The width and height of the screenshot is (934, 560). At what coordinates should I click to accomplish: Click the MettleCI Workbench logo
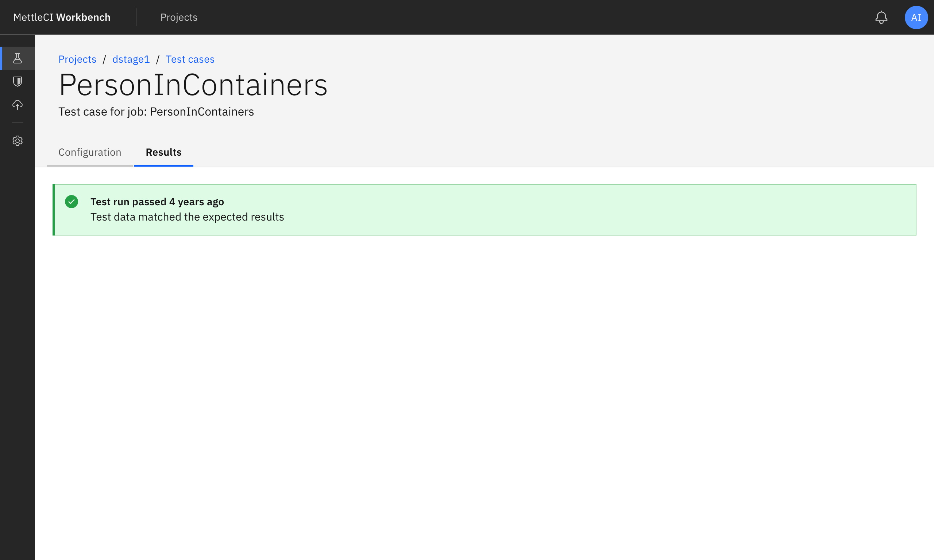click(x=62, y=17)
